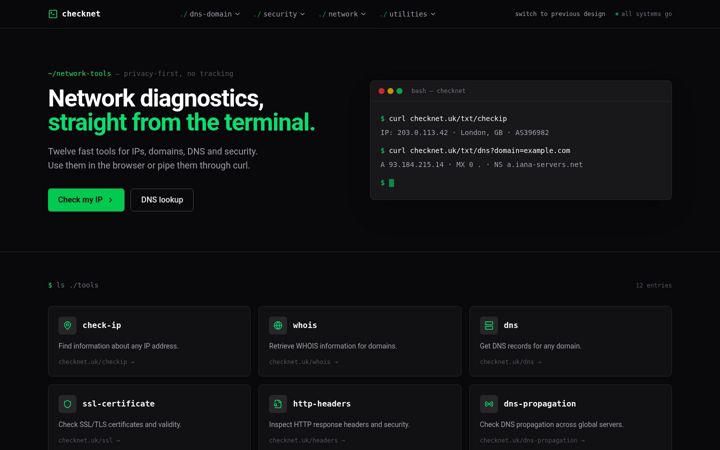
Task: Click the Check my IP button
Action: click(86, 200)
